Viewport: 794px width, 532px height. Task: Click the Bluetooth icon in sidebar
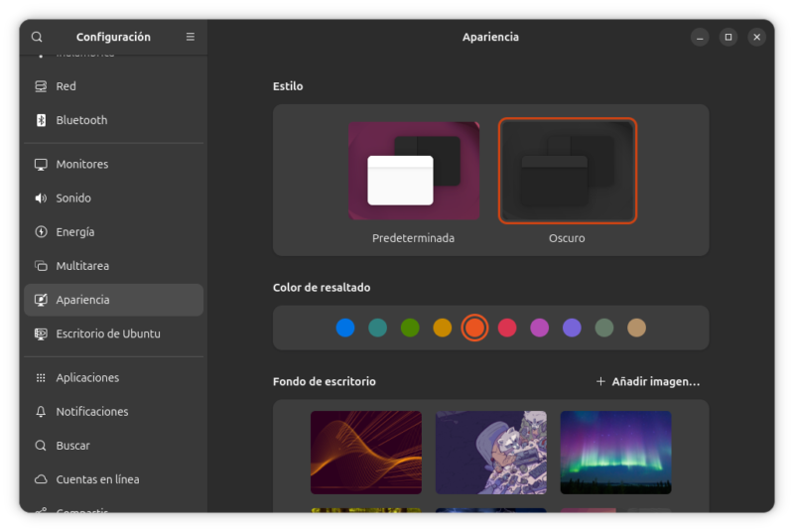[x=41, y=120]
